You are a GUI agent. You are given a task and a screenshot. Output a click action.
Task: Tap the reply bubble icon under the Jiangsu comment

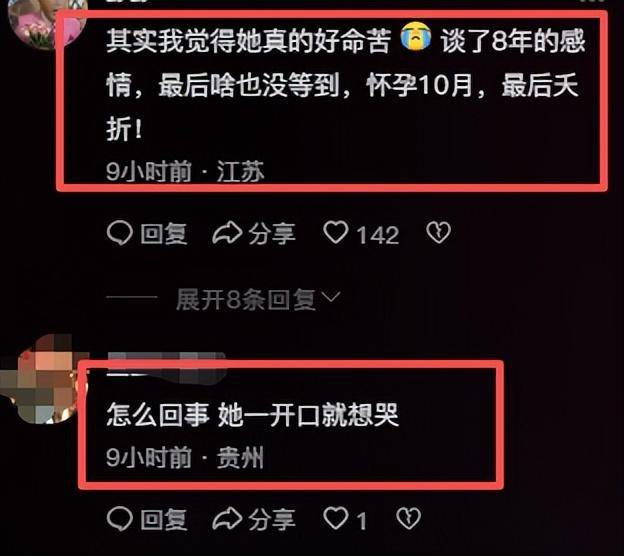pyautogui.click(x=119, y=233)
